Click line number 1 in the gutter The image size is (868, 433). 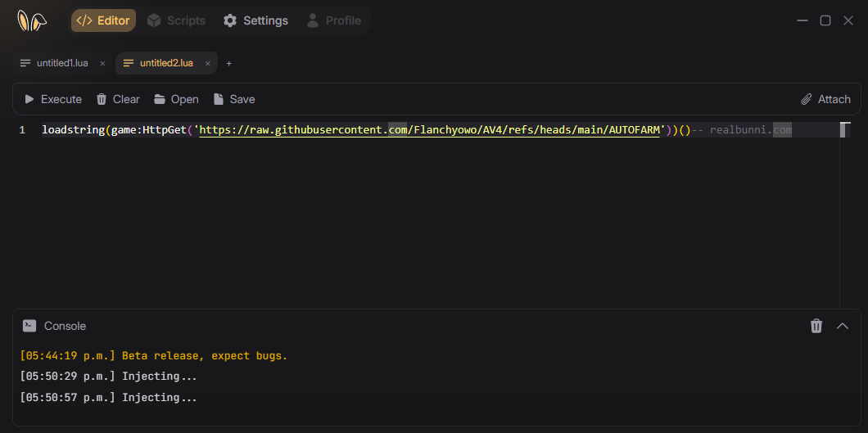click(x=22, y=129)
